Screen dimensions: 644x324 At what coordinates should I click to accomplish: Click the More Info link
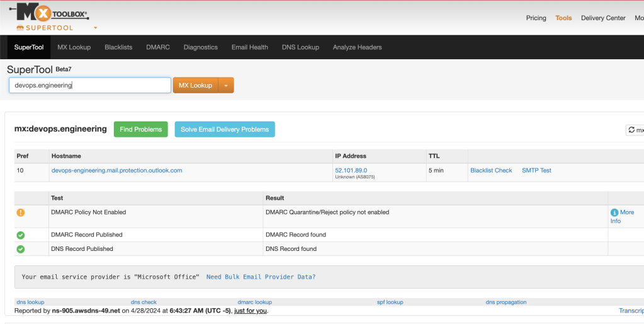click(622, 216)
